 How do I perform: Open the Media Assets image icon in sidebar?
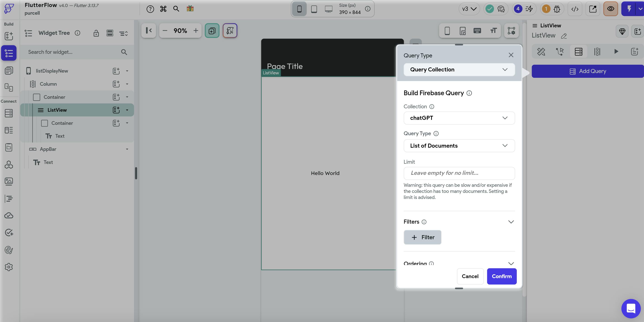click(x=9, y=181)
